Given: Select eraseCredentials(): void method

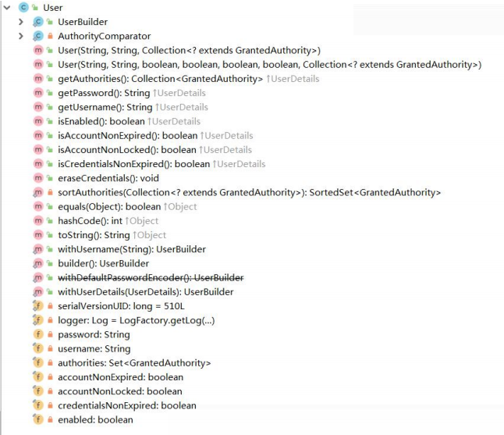Looking at the screenshot, I should pyautogui.click(x=108, y=178).
